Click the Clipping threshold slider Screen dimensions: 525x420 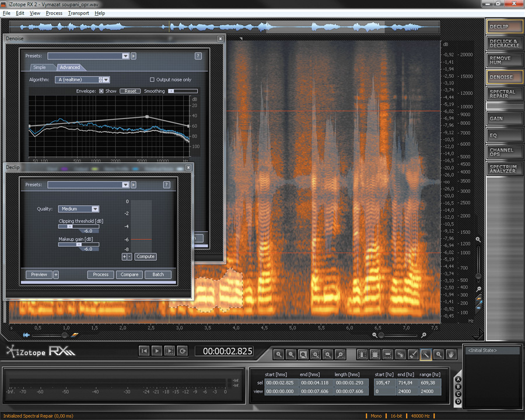(x=79, y=226)
